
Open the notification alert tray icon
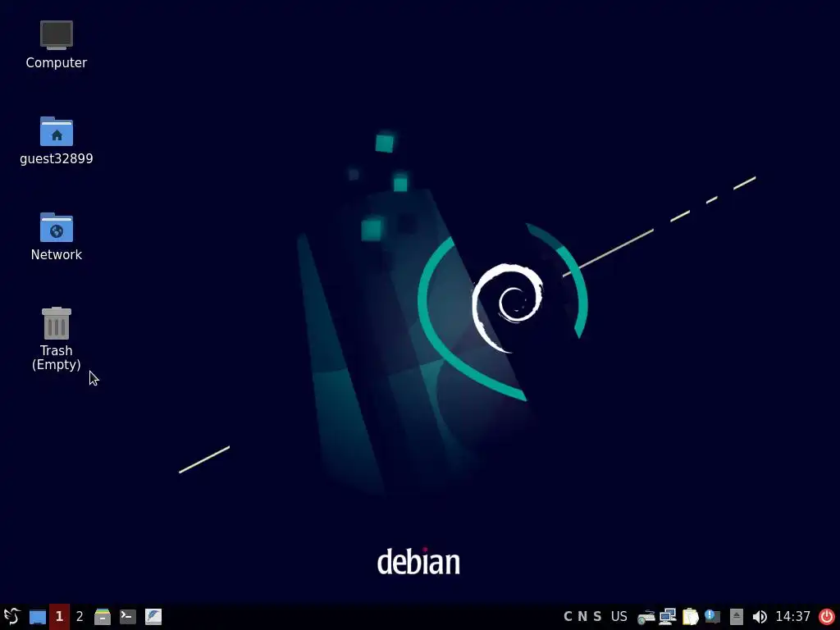click(713, 617)
